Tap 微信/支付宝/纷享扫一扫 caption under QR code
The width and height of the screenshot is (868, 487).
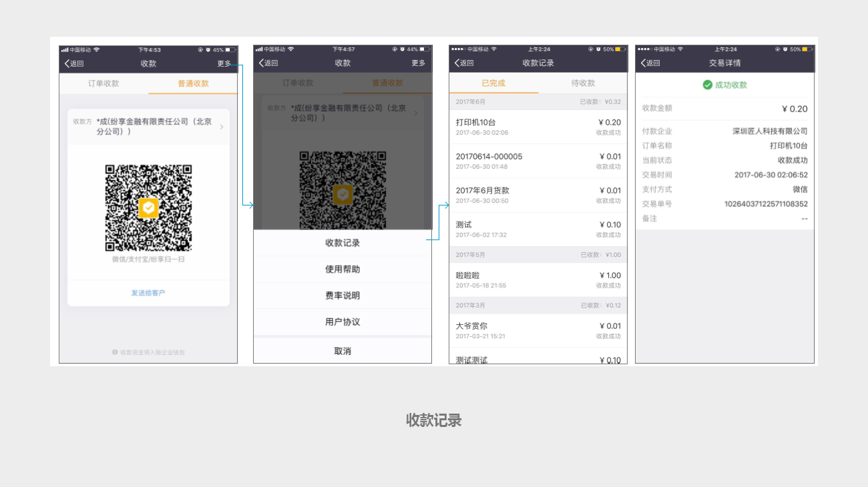(x=148, y=259)
